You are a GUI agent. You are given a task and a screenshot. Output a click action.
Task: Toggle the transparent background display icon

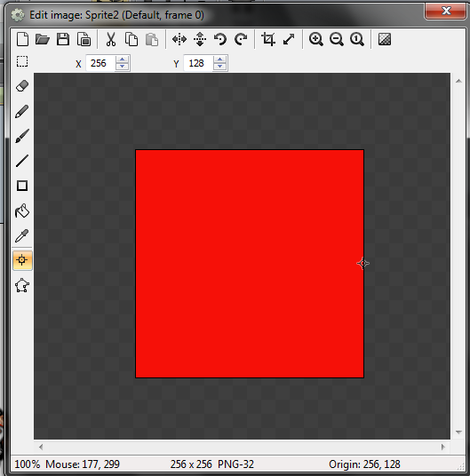pos(385,39)
